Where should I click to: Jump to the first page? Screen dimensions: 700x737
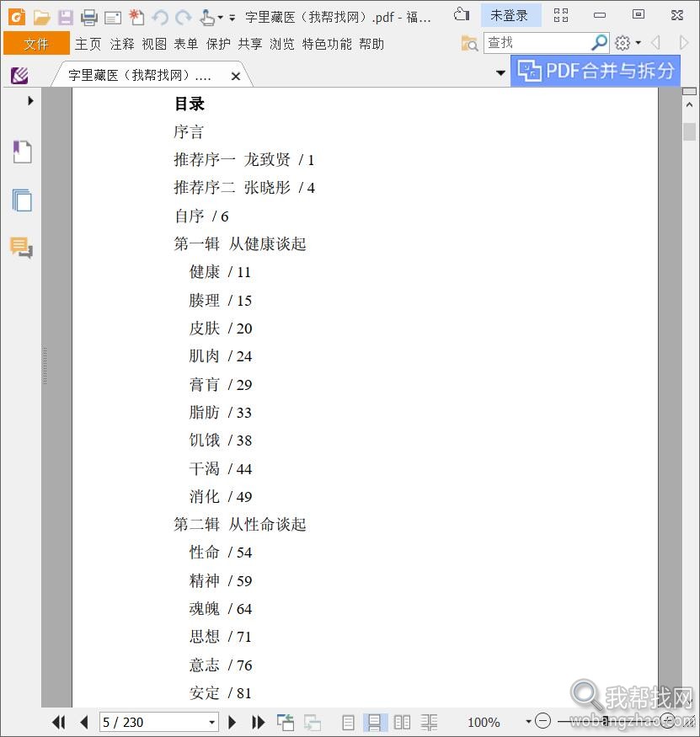click(x=59, y=722)
